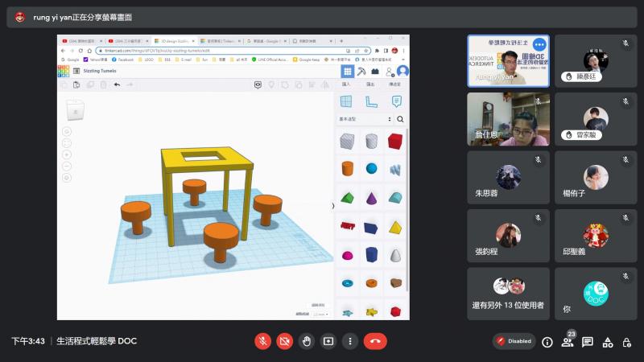Show the participants list with 23 badge
This screenshot has height=362, width=644.
(x=568, y=340)
